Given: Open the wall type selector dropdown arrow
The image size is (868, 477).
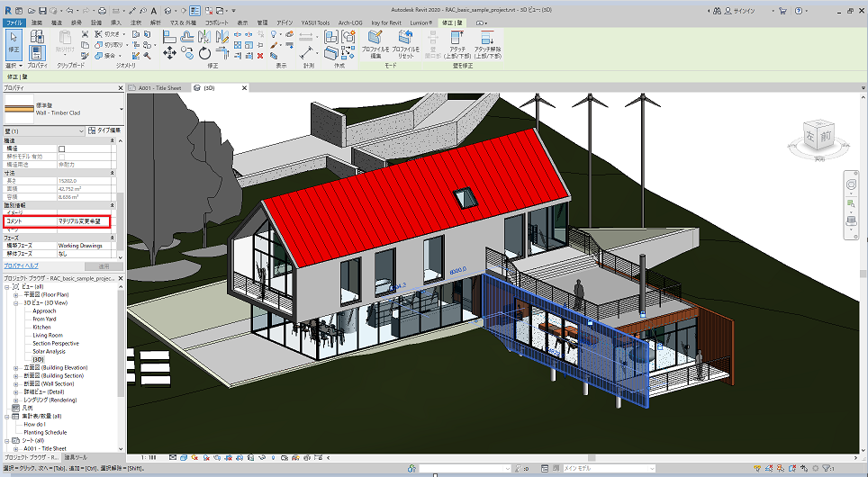Looking at the screenshot, I should tap(122, 109).
